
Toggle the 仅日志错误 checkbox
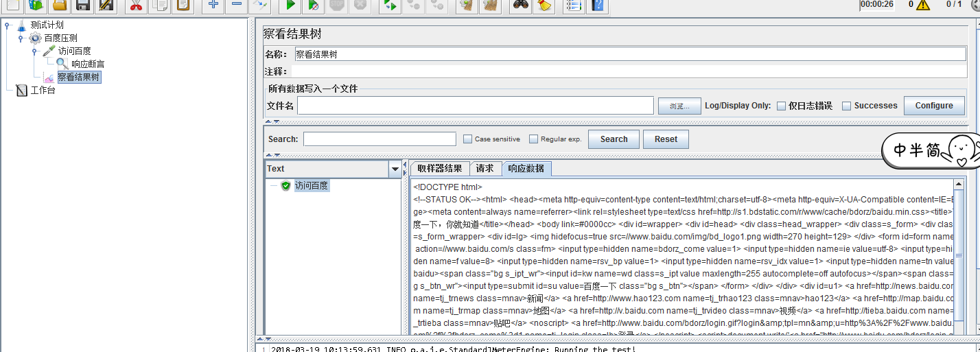pos(781,106)
